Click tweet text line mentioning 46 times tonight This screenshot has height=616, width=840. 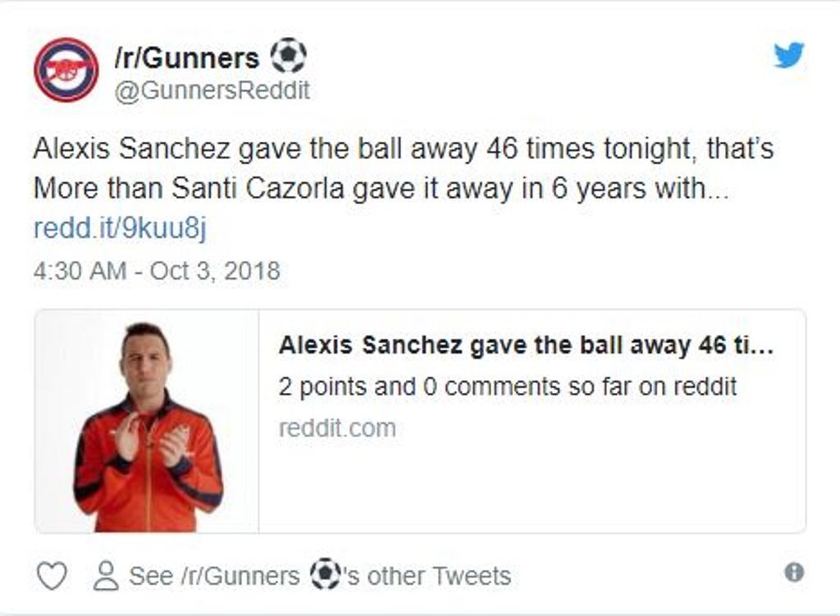(402, 149)
